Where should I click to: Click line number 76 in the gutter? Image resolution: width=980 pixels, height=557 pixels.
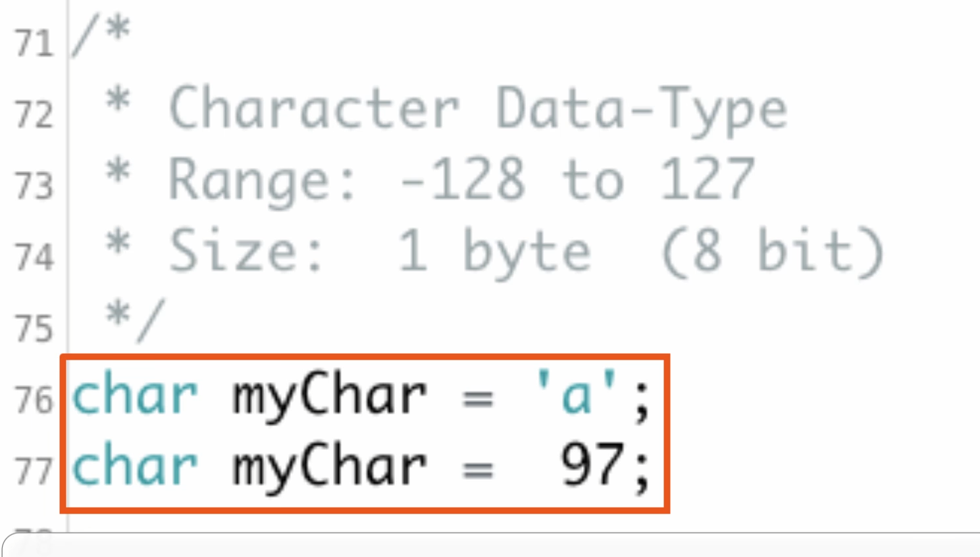pos(34,400)
